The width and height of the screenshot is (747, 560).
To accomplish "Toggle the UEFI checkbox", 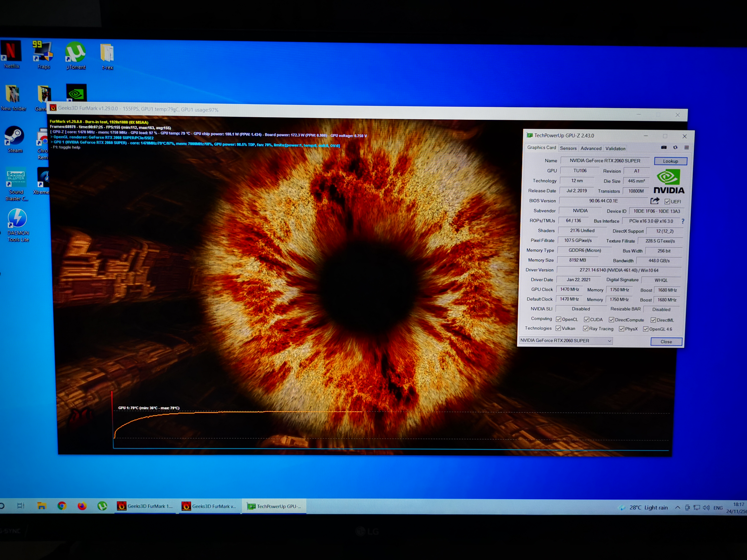I will 667,202.
